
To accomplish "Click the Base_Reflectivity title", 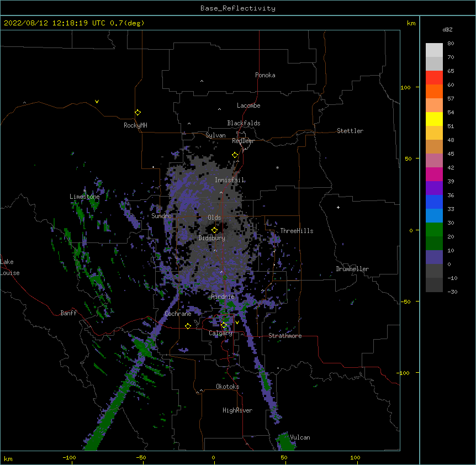I will pos(238,8).
